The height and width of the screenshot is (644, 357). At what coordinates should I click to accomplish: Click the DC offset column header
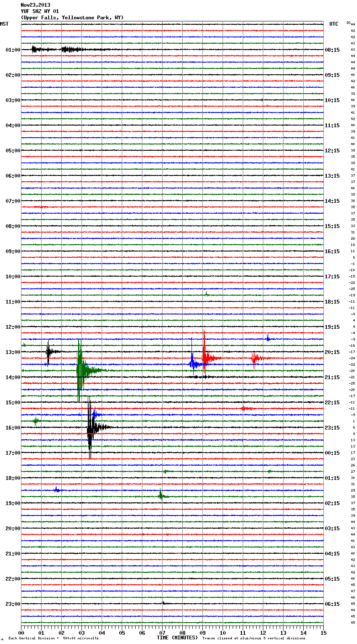point(349,22)
